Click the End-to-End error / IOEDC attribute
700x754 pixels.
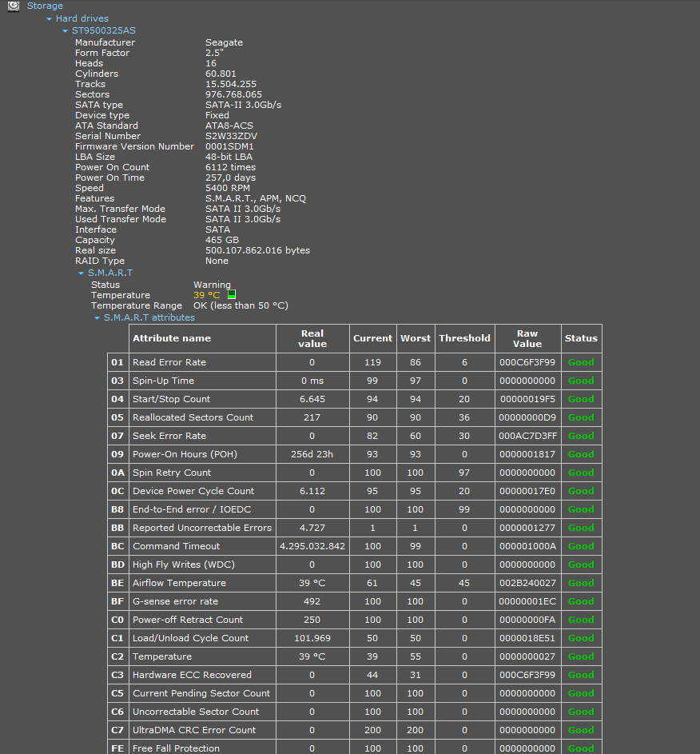point(192,509)
